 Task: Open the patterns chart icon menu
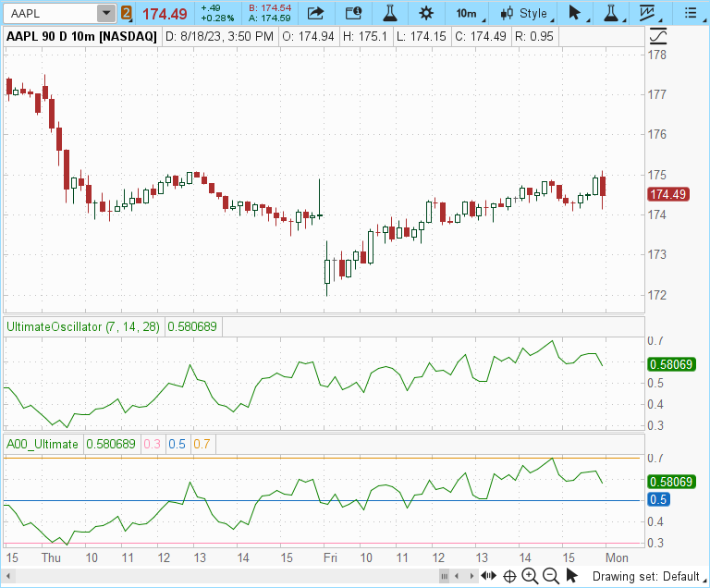point(647,14)
